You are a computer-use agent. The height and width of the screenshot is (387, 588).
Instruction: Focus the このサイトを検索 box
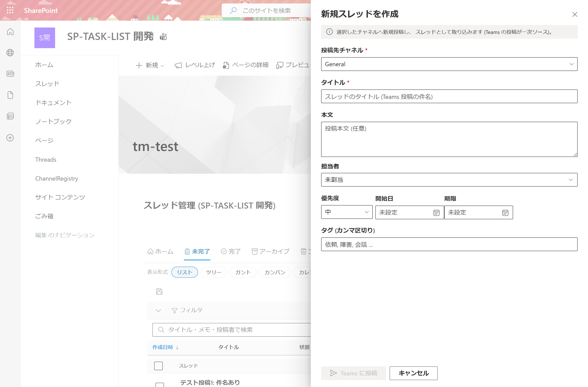[x=266, y=10]
